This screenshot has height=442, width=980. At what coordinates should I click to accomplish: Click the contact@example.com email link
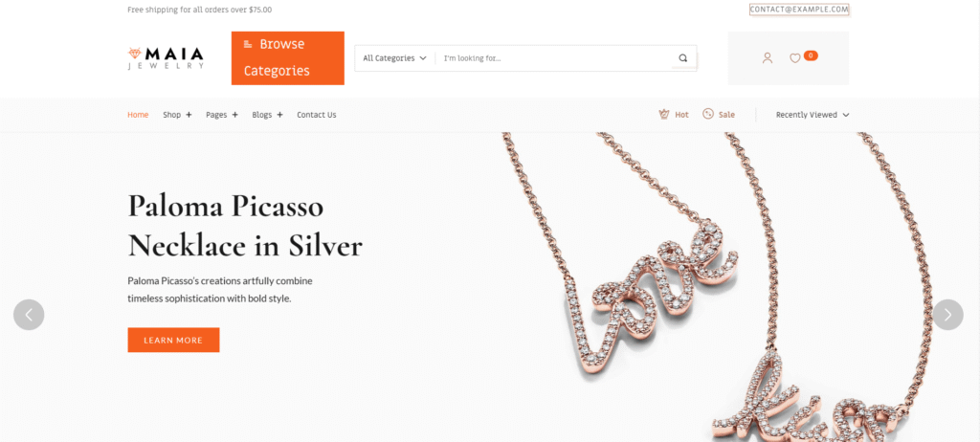tap(799, 10)
